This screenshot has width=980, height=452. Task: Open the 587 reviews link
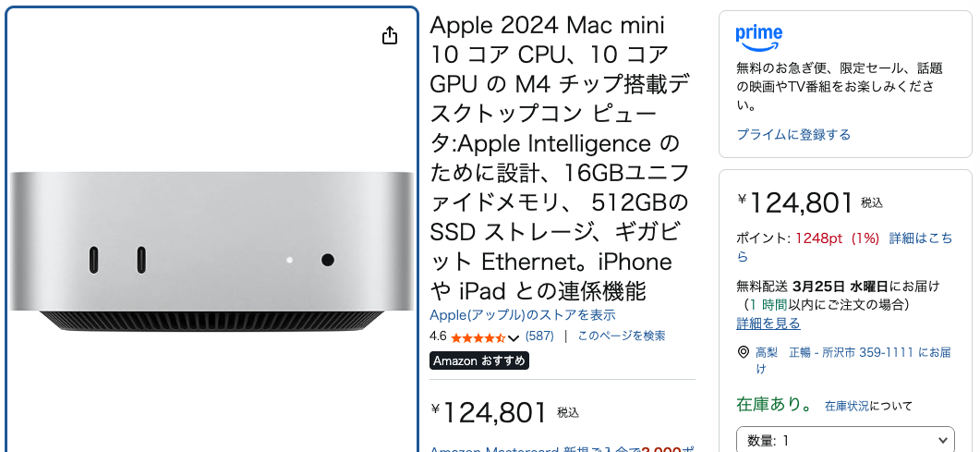[x=539, y=336]
